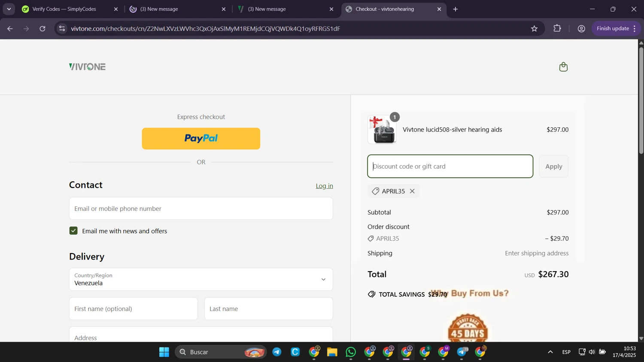Viewport: 644px width, 362px height.
Task: Click the Finish update button
Action: [616, 29]
